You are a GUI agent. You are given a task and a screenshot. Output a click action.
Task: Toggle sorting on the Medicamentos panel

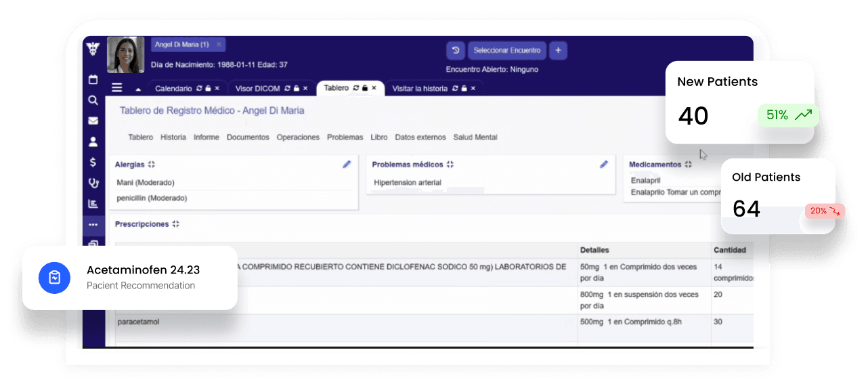tap(689, 164)
